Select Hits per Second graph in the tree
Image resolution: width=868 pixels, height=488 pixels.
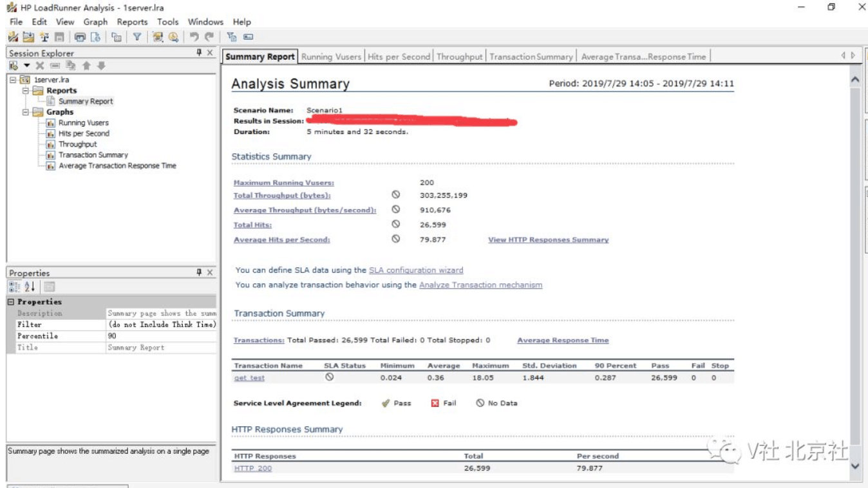coord(84,133)
